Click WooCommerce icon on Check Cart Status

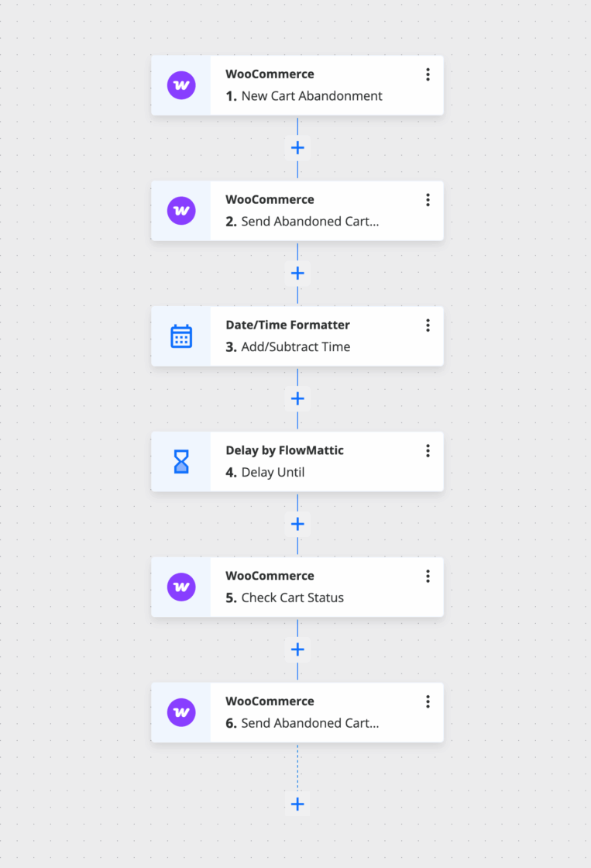pyautogui.click(x=181, y=587)
